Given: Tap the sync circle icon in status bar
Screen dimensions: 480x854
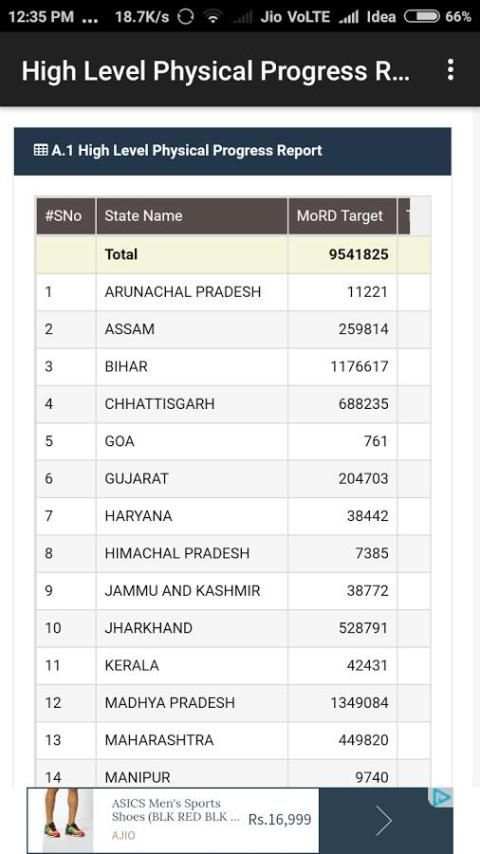Looking at the screenshot, I should (x=186, y=17).
